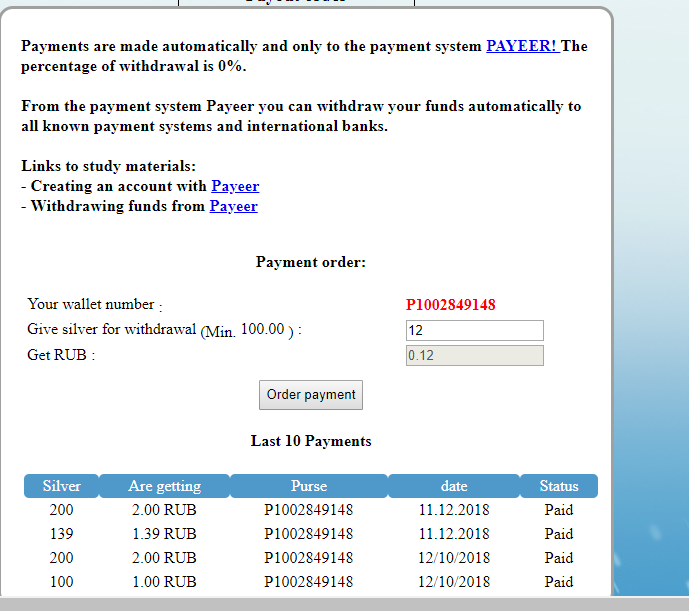Screen dimensions: 689x611
Task: Click the Last 10 Payments heading
Action: (x=311, y=441)
